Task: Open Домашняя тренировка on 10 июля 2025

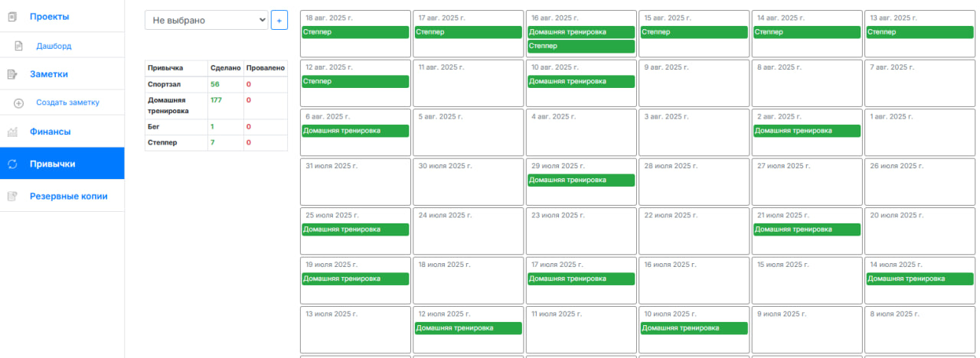Action: (x=694, y=328)
